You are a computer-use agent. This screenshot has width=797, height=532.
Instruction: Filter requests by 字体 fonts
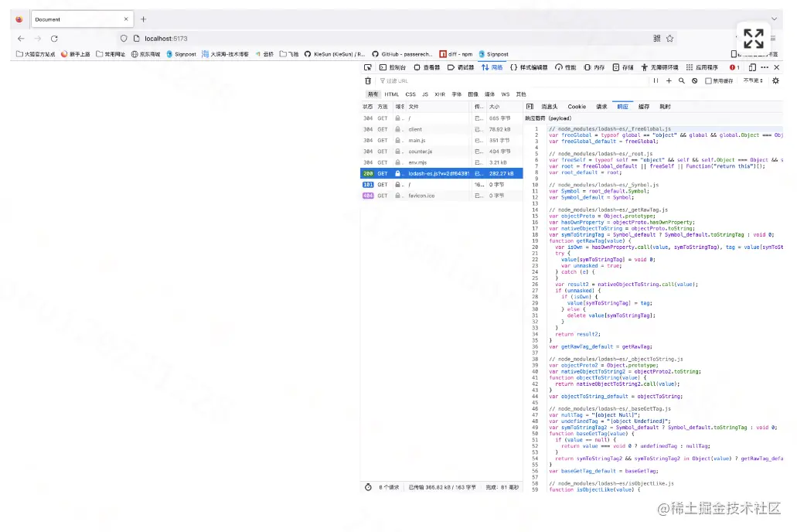(x=456, y=94)
